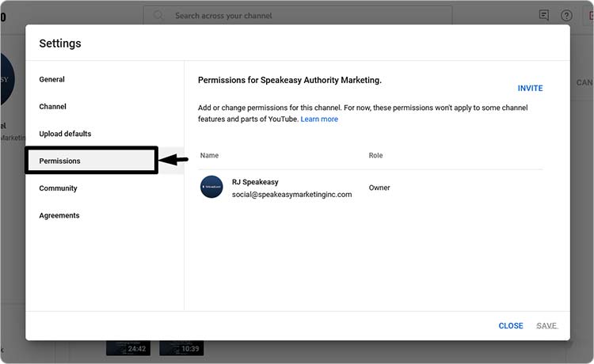Open the Channel settings section

pos(52,107)
